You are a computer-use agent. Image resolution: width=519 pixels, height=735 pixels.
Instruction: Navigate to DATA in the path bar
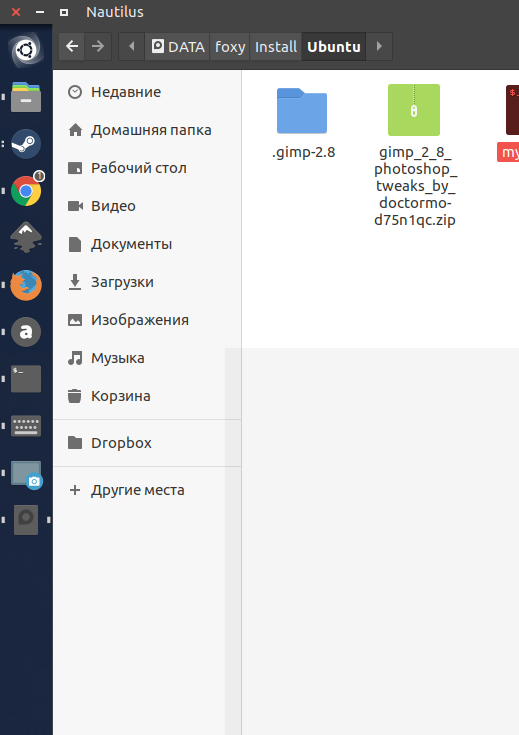click(178, 46)
